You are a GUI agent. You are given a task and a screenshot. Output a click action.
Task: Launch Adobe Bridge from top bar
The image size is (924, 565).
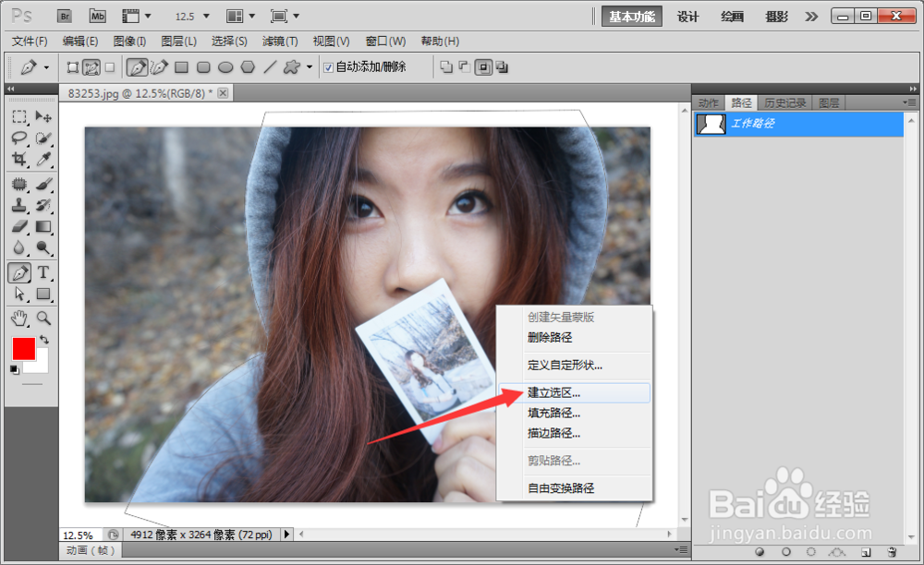(65, 16)
